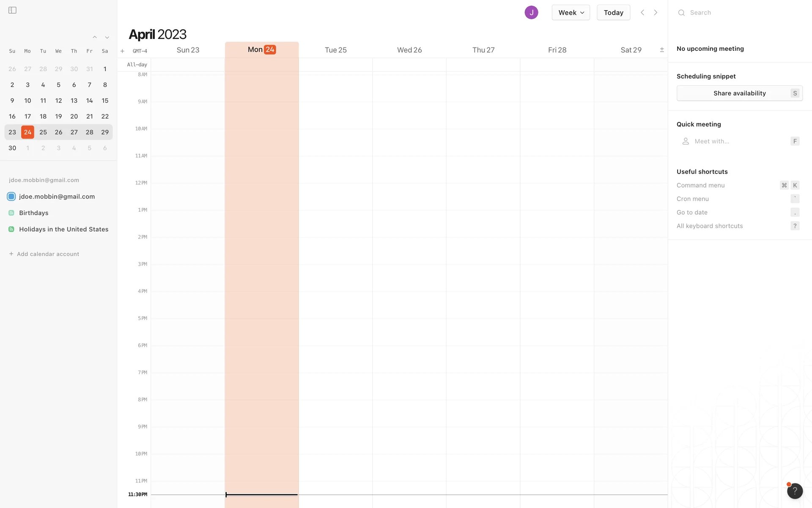This screenshot has height=508, width=812.
Task: Open the Week view dropdown
Action: pyautogui.click(x=571, y=13)
